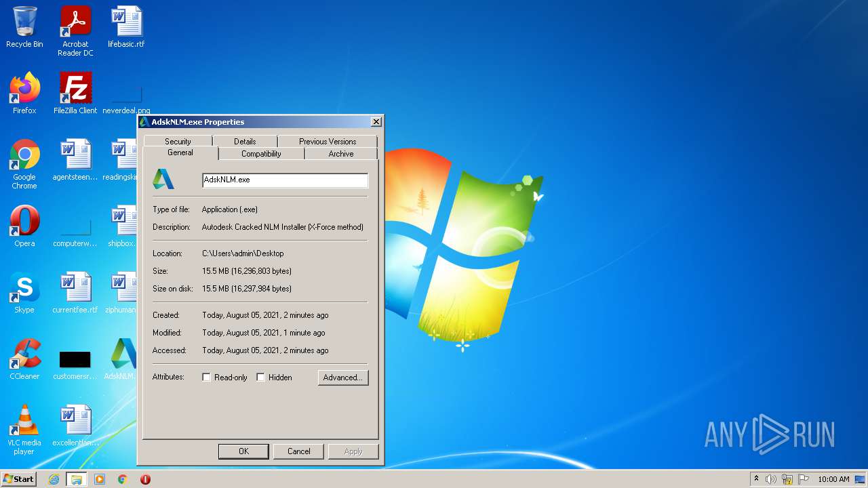This screenshot has height=488, width=868.
Task: Select the General tab
Action: tap(180, 153)
